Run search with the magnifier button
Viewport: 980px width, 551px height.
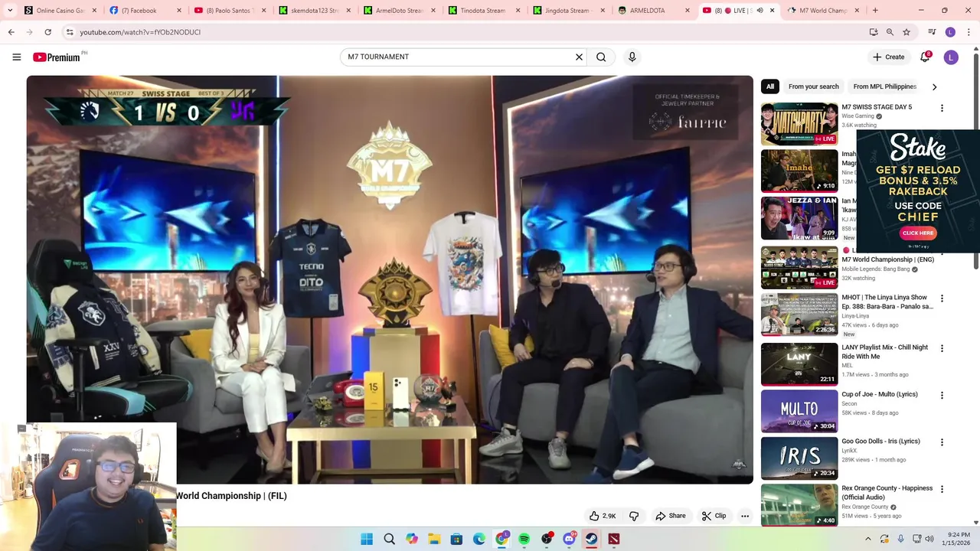click(x=601, y=57)
